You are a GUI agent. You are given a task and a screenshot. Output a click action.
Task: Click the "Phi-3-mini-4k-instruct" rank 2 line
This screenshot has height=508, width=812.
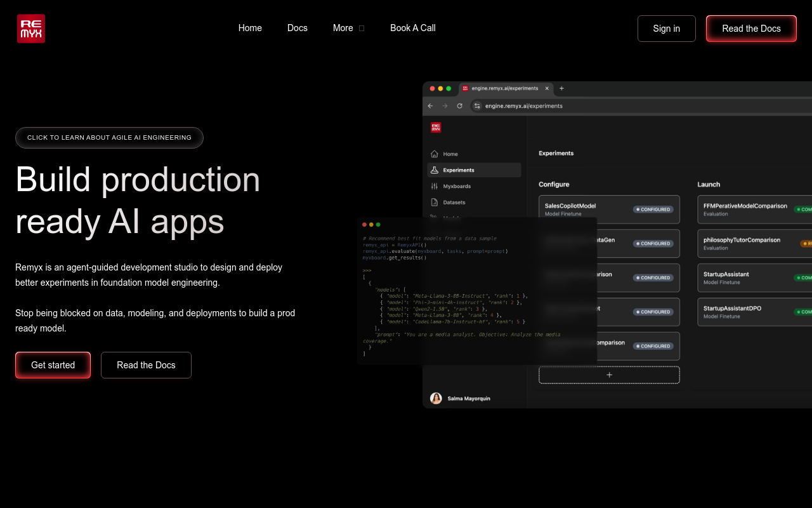(450, 302)
